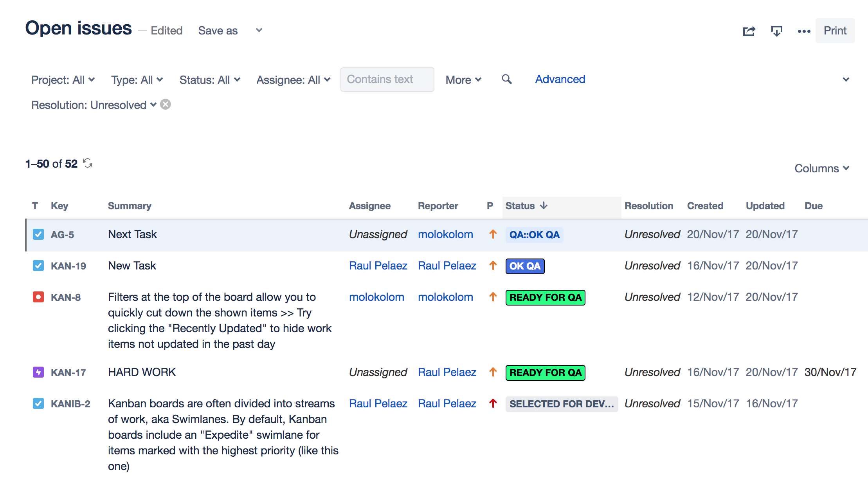Click the KAN-8 red bug type icon
Screen dimensions: 868x481
tap(38, 297)
